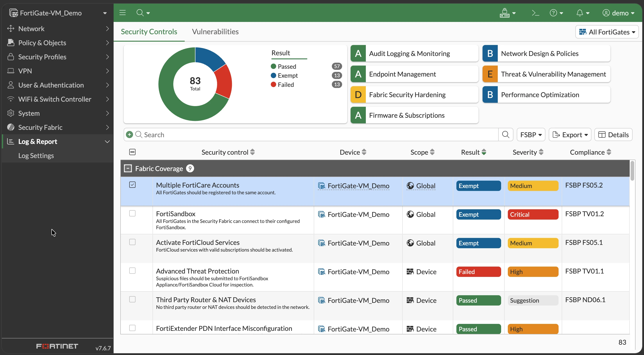This screenshot has height=355, width=644.
Task: Check the Advanced Threat Protection checkbox
Action: 132,271
